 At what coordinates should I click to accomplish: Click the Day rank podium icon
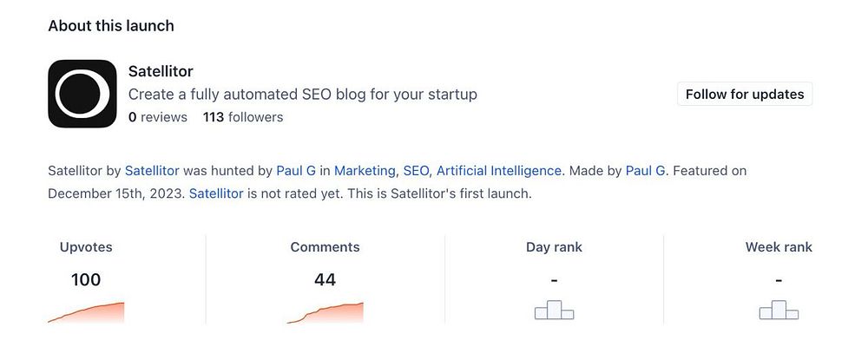pyautogui.click(x=554, y=310)
